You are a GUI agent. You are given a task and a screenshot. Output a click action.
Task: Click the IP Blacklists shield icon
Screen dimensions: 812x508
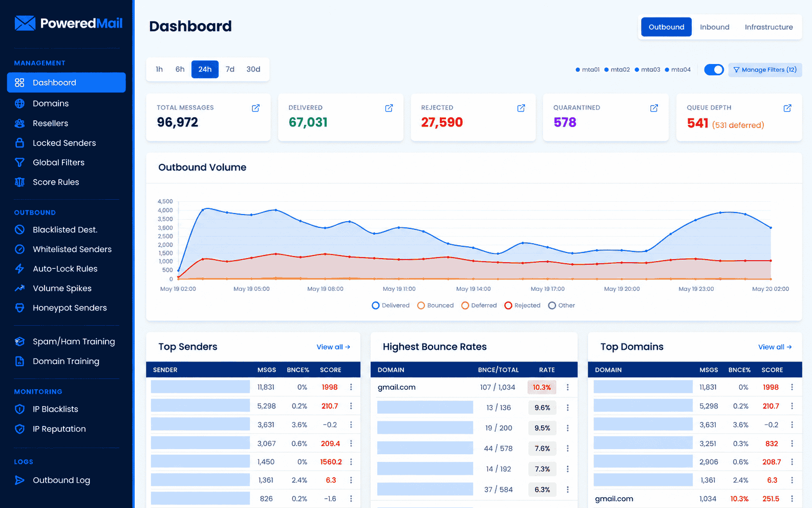click(x=19, y=409)
